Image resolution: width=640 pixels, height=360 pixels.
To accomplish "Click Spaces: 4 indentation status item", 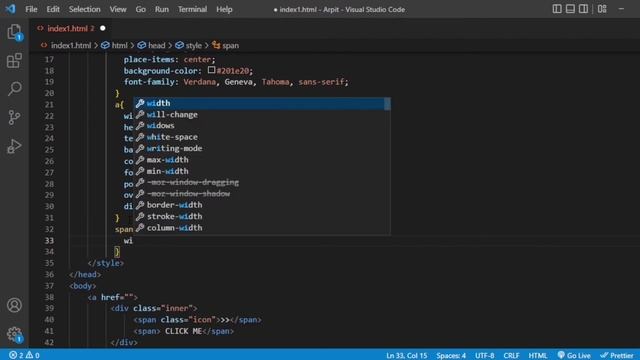I will [x=451, y=355].
